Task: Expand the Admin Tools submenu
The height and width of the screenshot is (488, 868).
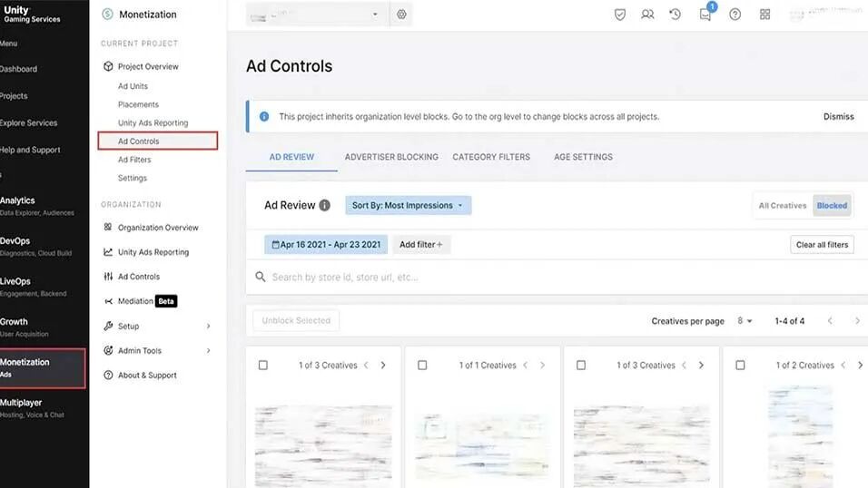Action: pyautogui.click(x=208, y=350)
